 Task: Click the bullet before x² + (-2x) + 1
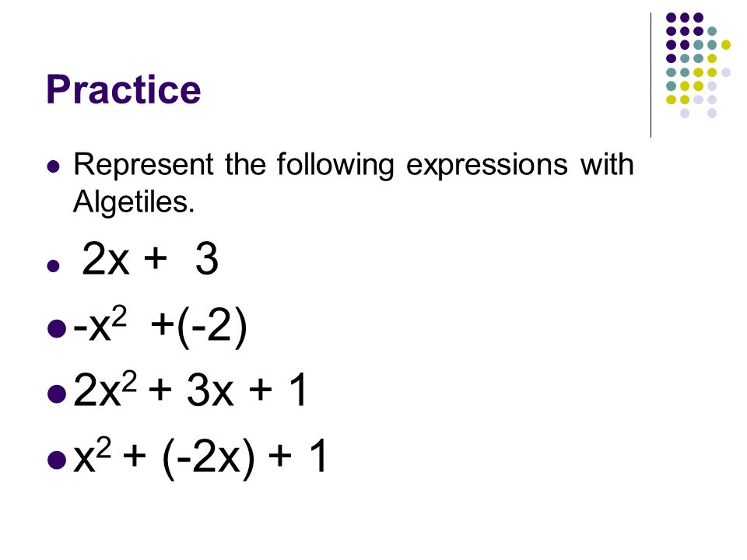pos(57,460)
